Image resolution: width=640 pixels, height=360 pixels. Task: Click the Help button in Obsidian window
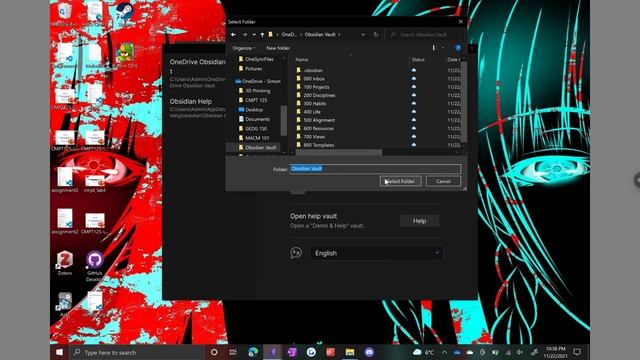(x=420, y=221)
